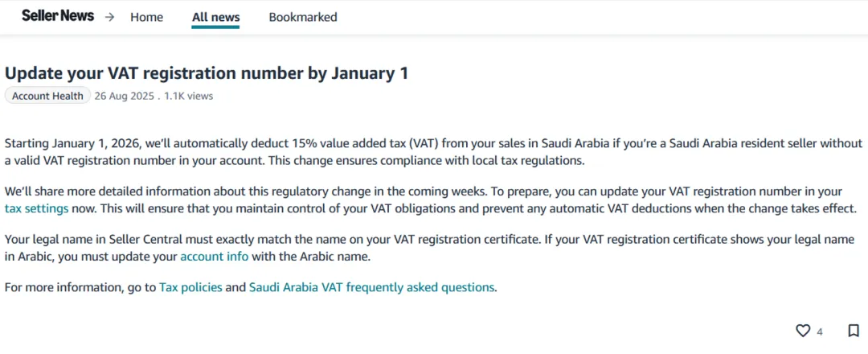Open the Seller News logo link
Image resolution: width=868 pixels, height=354 pixels.
pos(58,16)
